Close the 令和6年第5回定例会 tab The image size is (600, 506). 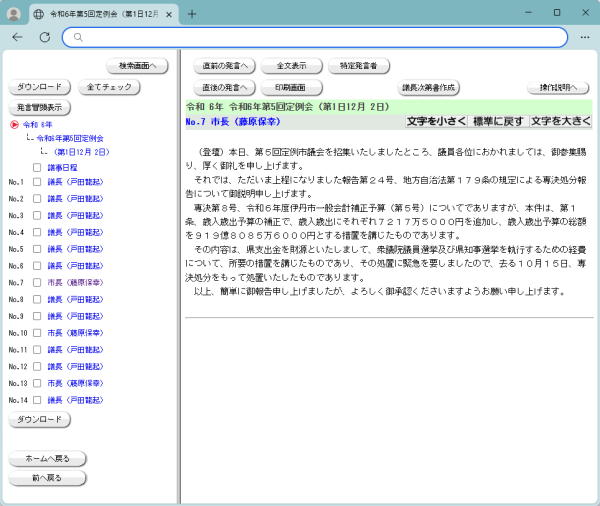pos(169,15)
